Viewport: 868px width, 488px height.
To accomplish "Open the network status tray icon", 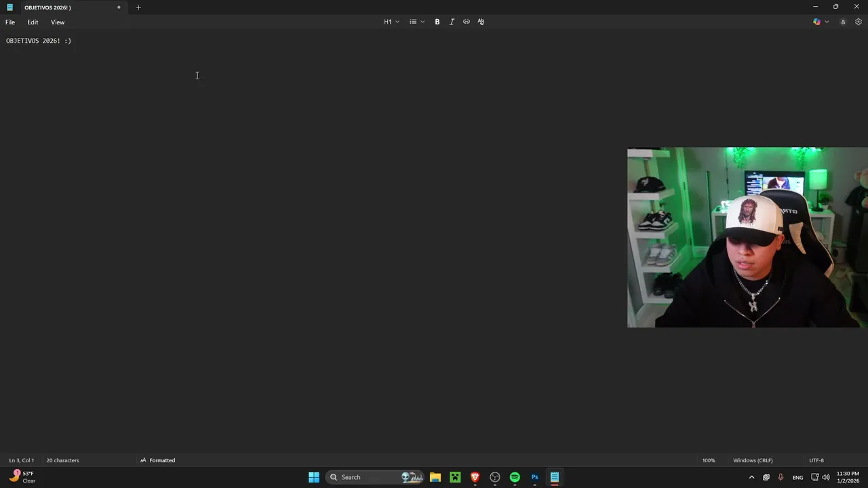I will tap(815, 477).
